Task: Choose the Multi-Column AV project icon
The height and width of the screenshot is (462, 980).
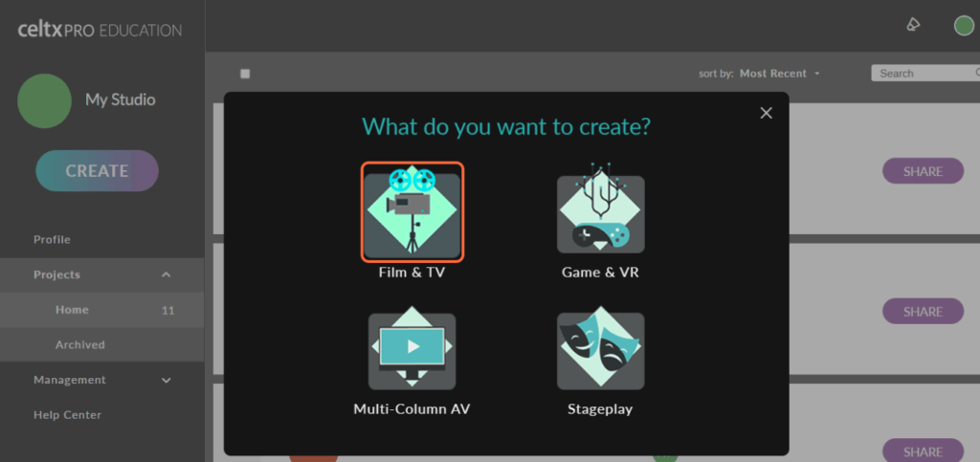Action: 412,346
